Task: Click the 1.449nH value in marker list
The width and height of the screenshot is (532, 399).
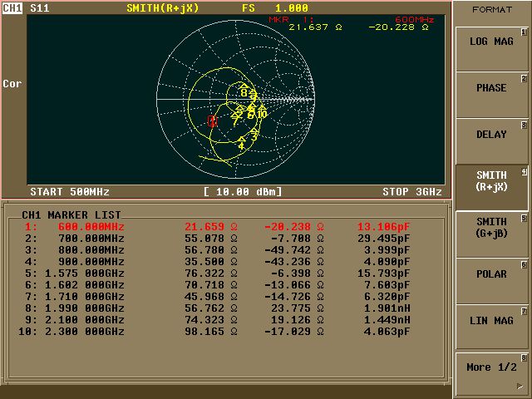Action: pos(387,319)
